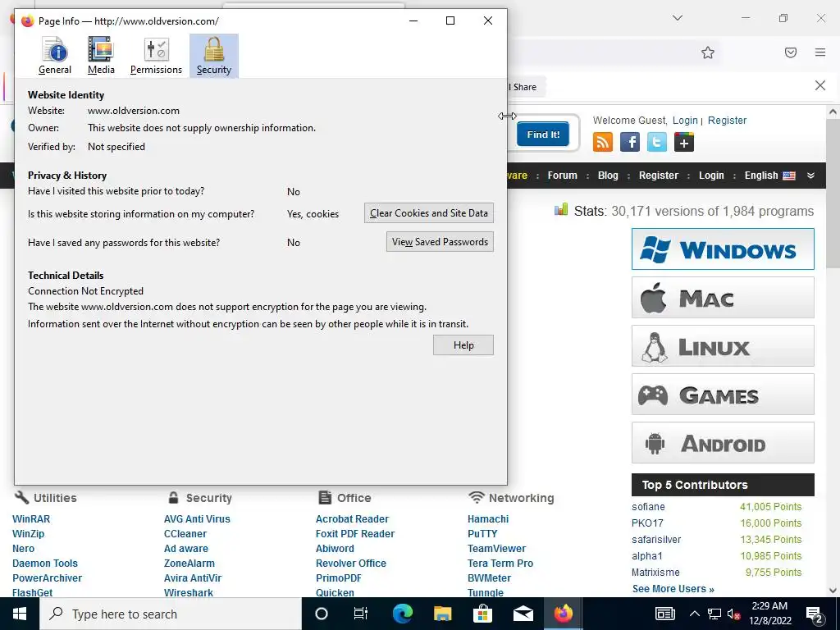This screenshot has height=630, width=840.
Task: Open Firefox hamburger menu
Action: [x=820, y=52]
